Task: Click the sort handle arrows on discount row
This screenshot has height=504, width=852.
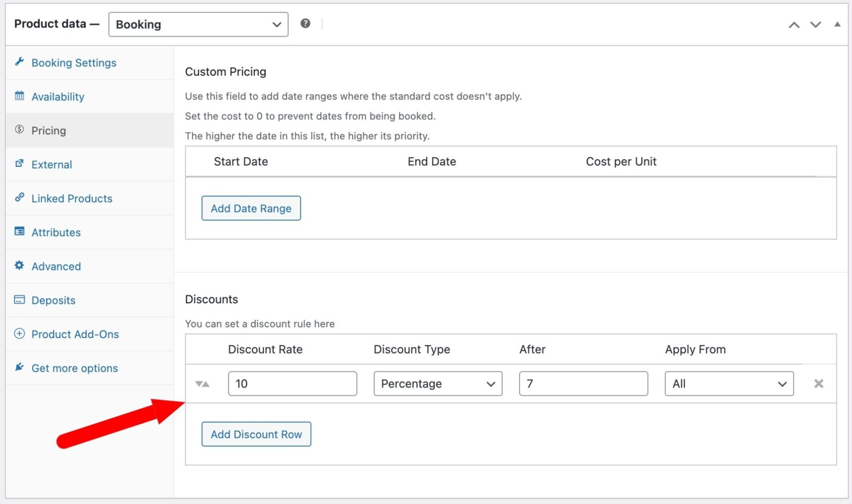Action: (202, 384)
